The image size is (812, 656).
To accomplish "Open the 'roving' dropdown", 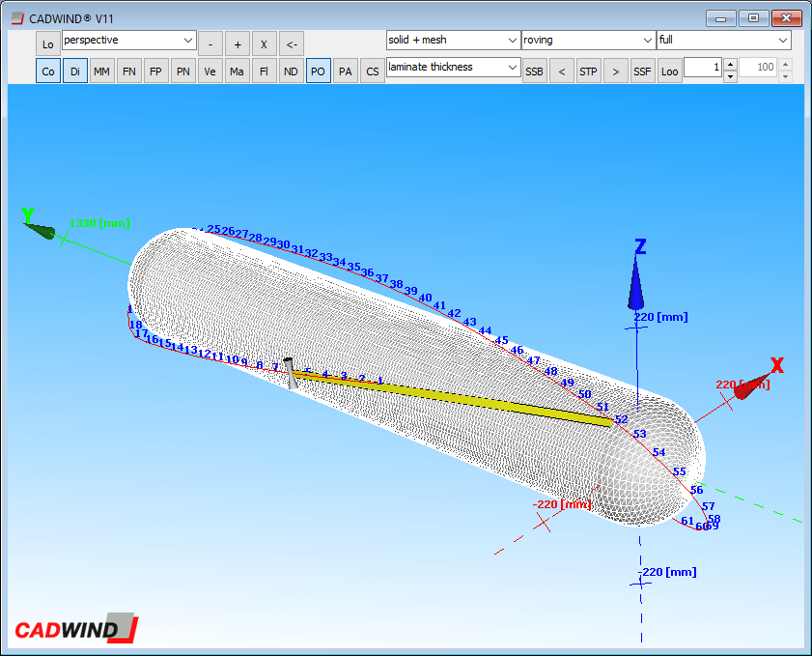I will [587, 41].
